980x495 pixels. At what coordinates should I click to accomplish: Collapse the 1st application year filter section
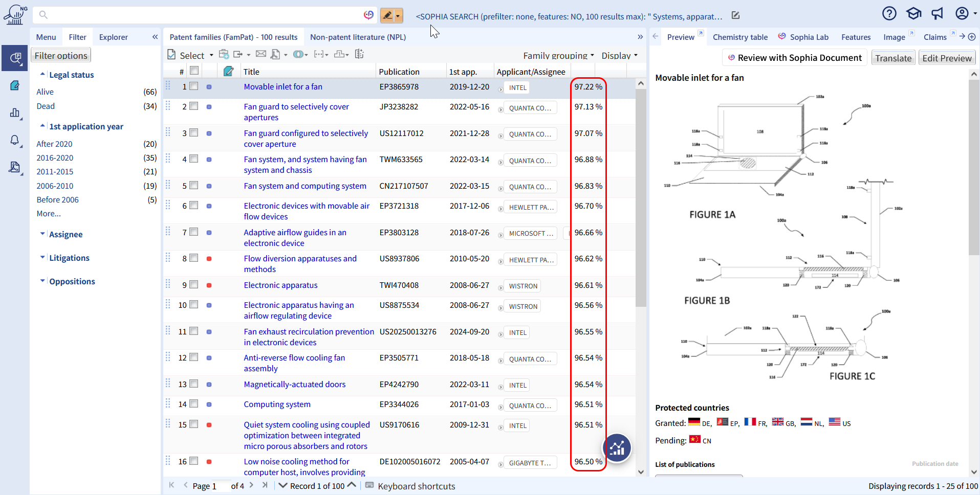tap(42, 126)
